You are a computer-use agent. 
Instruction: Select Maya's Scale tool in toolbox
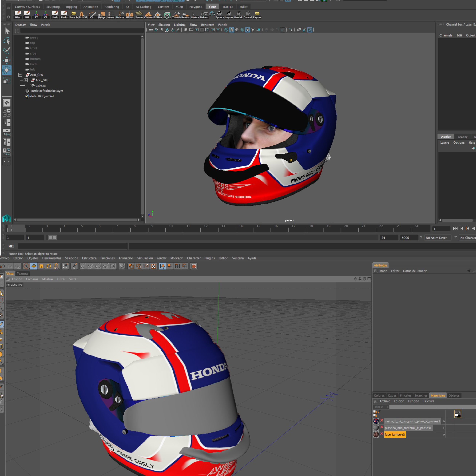tap(7, 80)
